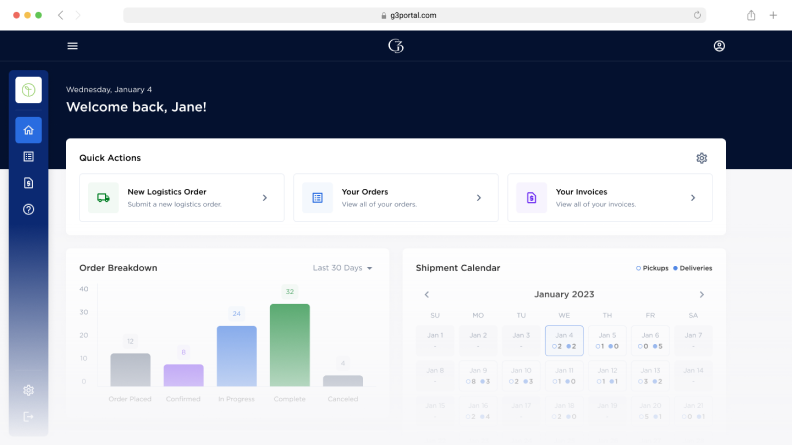Go to previous month in calendar
The height and width of the screenshot is (445, 792).
pyautogui.click(x=427, y=295)
